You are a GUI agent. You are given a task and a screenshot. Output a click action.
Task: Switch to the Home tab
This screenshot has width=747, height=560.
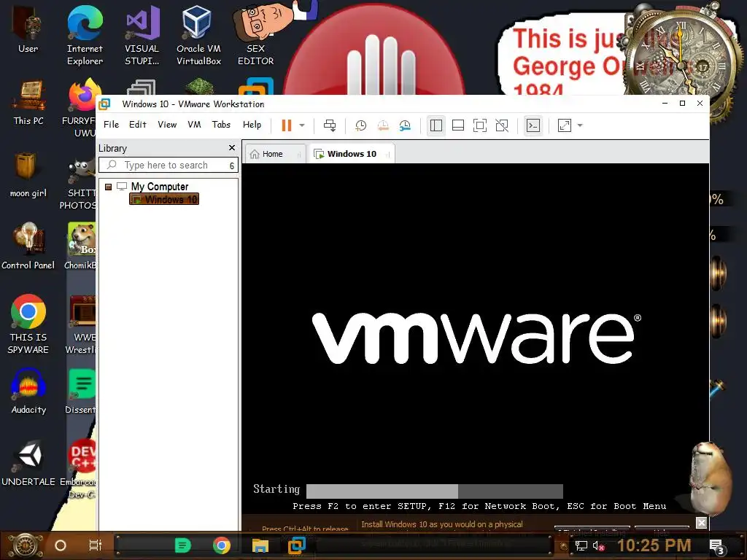click(x=275, y=154)
